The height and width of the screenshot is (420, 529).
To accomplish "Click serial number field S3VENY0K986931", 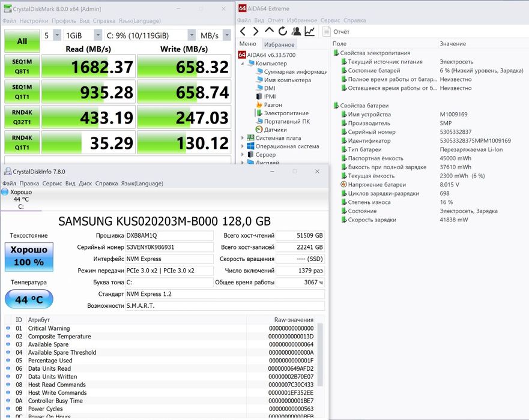I will coord(169,247).
